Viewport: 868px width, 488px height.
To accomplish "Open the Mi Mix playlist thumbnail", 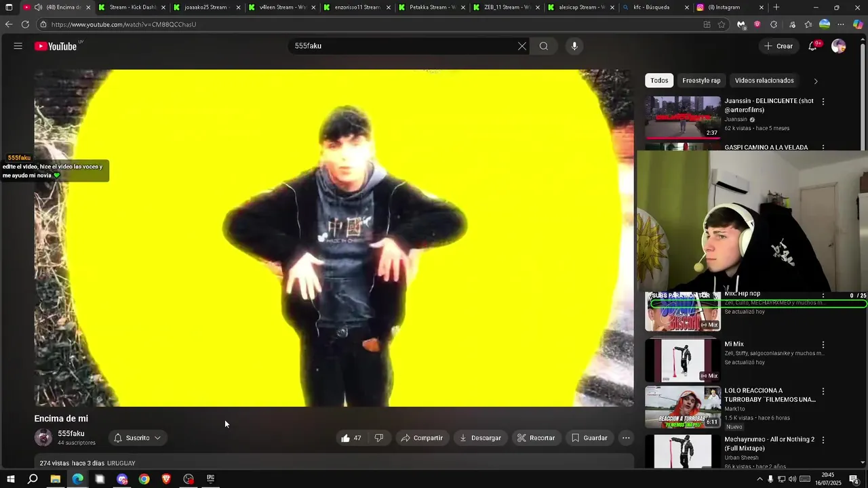I will 683,361.
